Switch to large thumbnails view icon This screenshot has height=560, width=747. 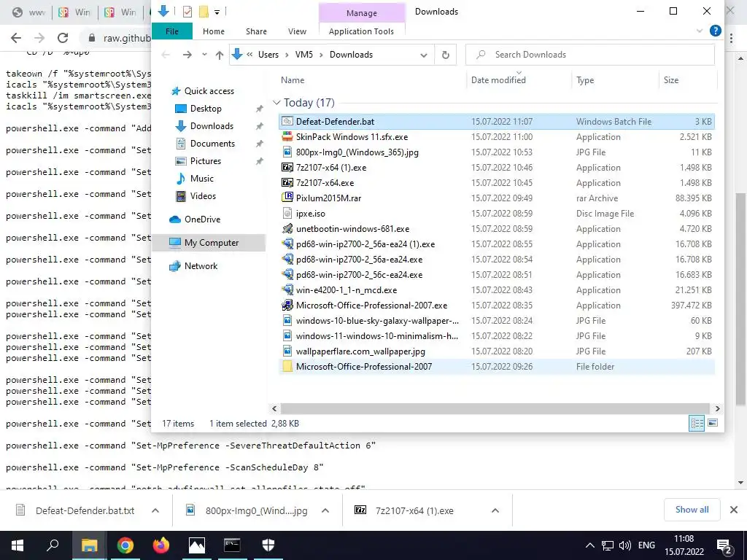pos(713,423)
